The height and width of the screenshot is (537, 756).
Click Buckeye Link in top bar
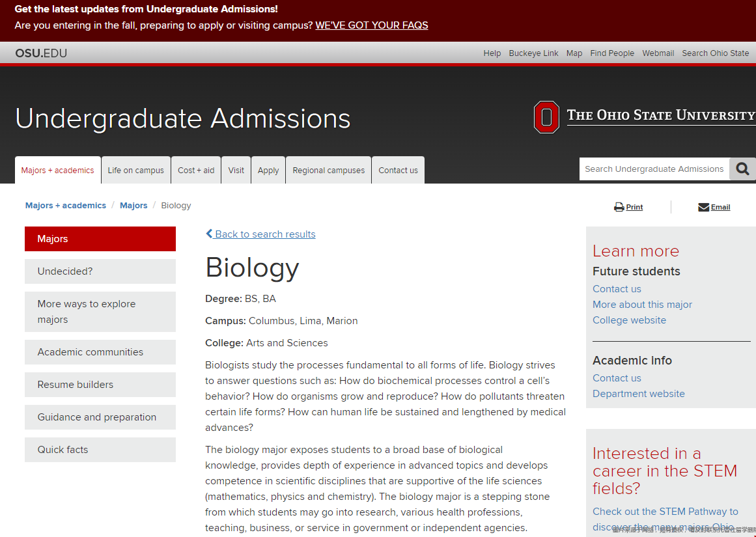533,53
